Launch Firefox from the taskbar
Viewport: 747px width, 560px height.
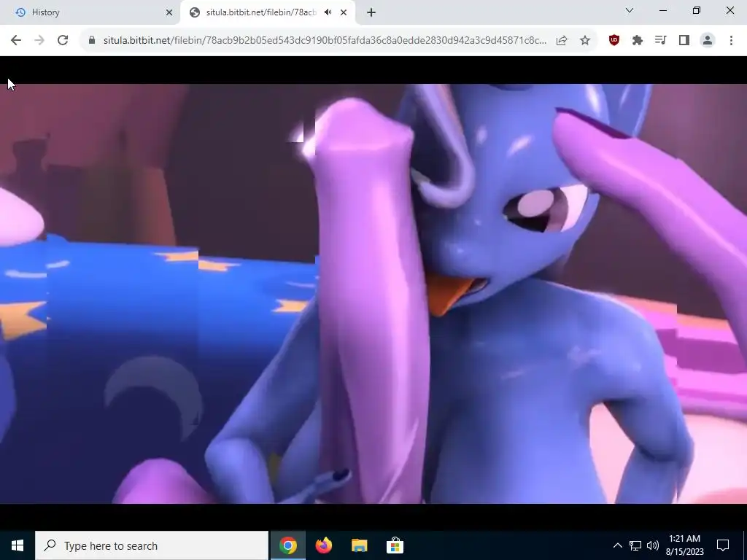(x=323, y=545)
